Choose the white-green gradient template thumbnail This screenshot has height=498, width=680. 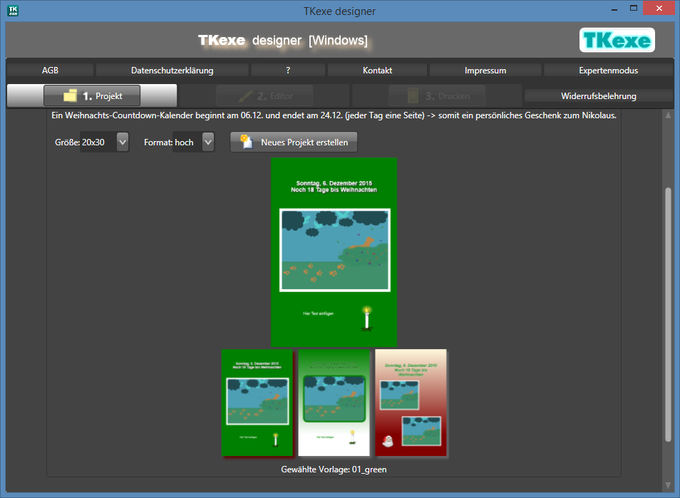click(334, 403)
